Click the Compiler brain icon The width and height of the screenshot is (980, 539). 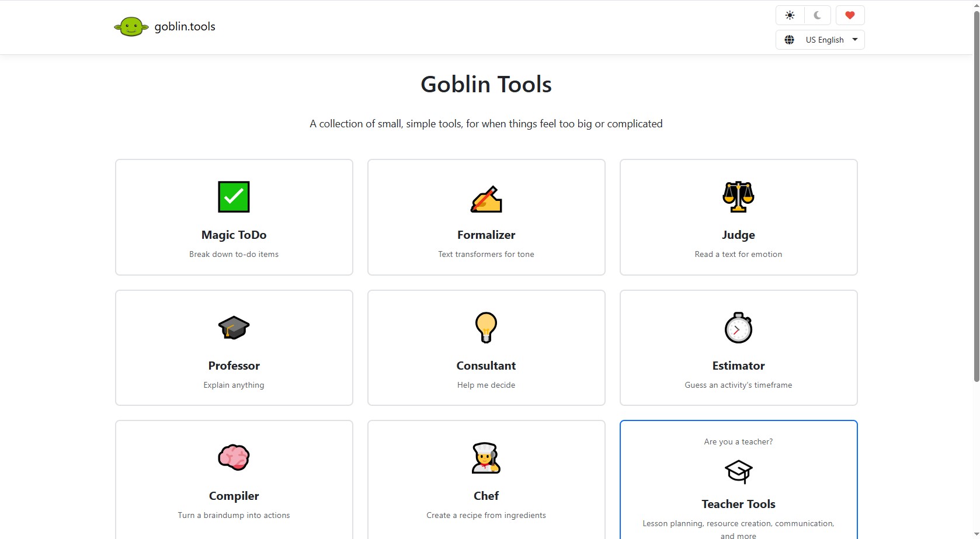coord(234,458)
